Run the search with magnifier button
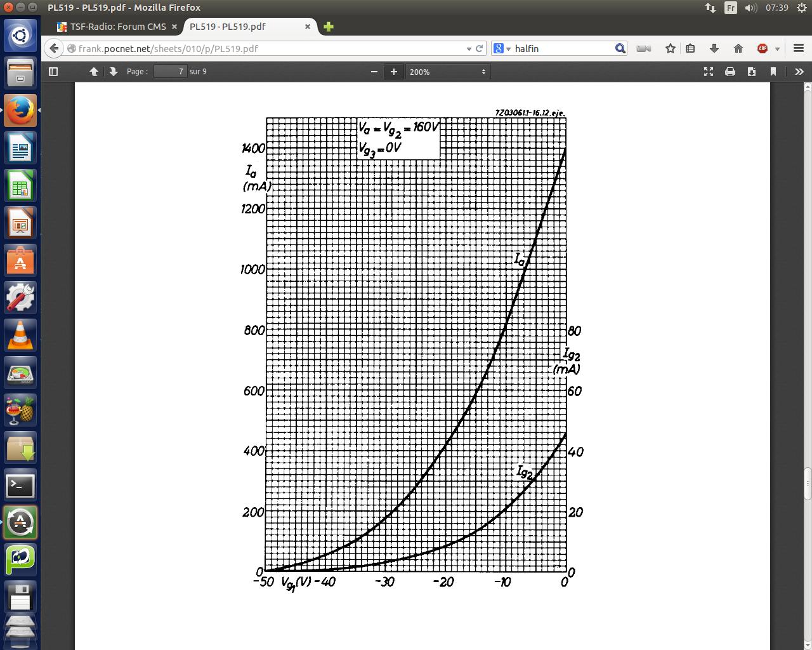Viewport: 812px width, 650px height. [x=620, y=48]
